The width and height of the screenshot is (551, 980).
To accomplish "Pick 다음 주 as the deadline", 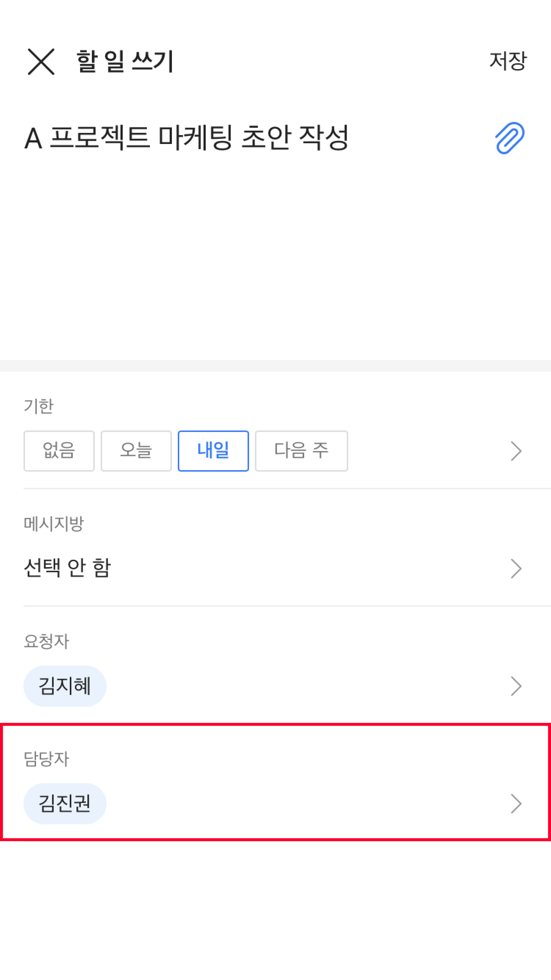I will coord(301,451).
